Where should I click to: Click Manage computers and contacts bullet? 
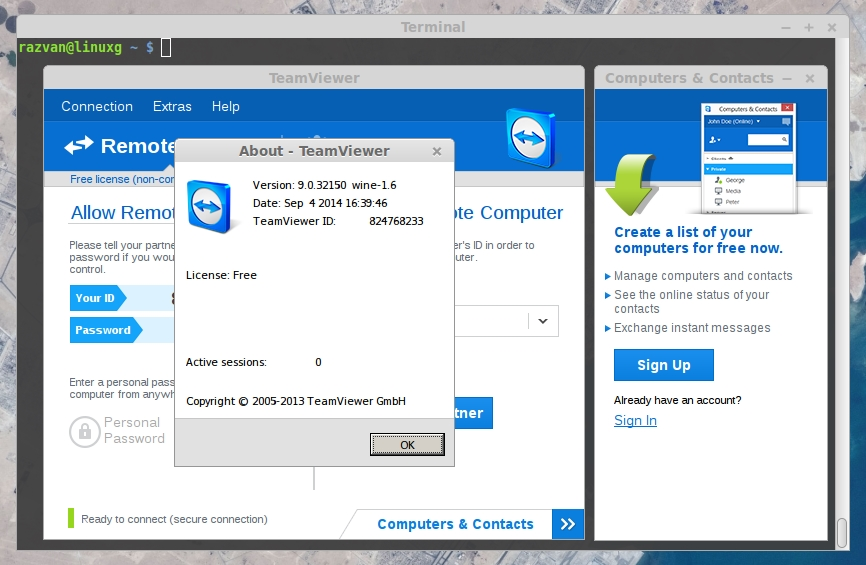[x=703, y=276]
